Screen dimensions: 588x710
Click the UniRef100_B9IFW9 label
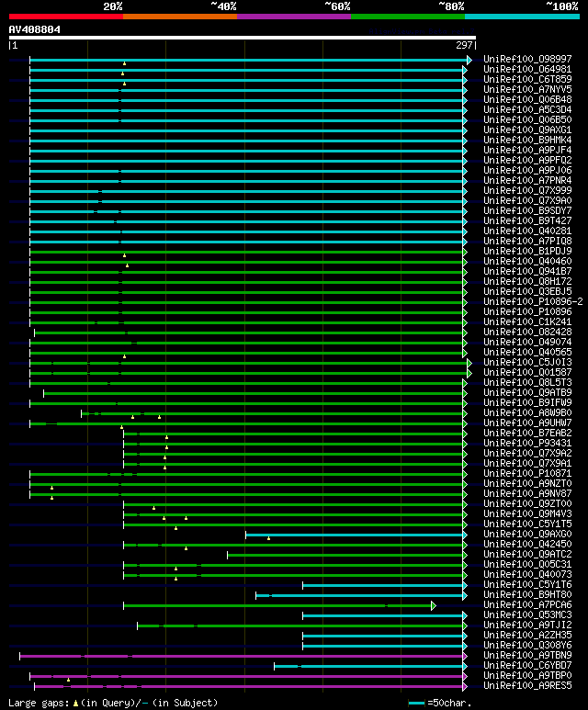coord(527,403)
